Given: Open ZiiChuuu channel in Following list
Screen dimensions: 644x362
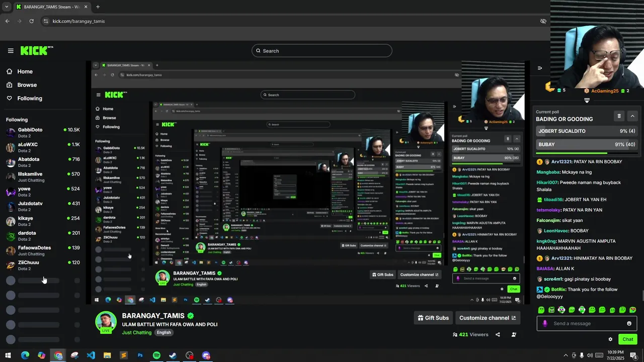Looking at the screenshot, I should tap(43, 265).
